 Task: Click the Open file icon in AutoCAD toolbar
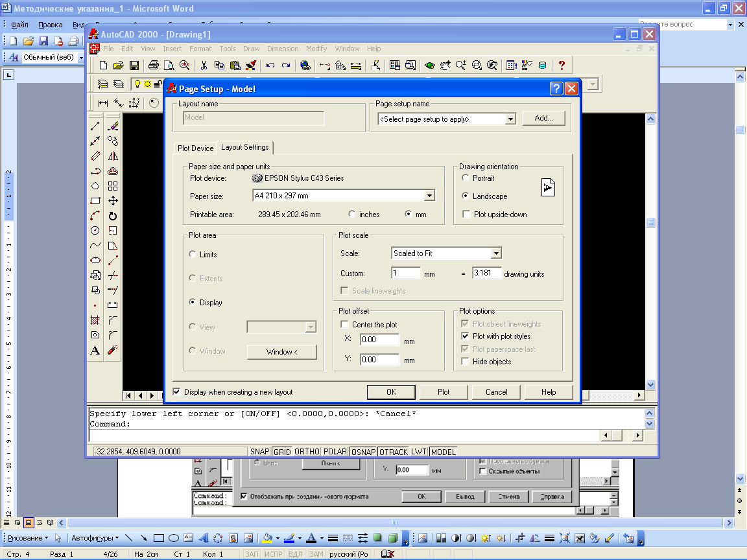coord(119,65)
